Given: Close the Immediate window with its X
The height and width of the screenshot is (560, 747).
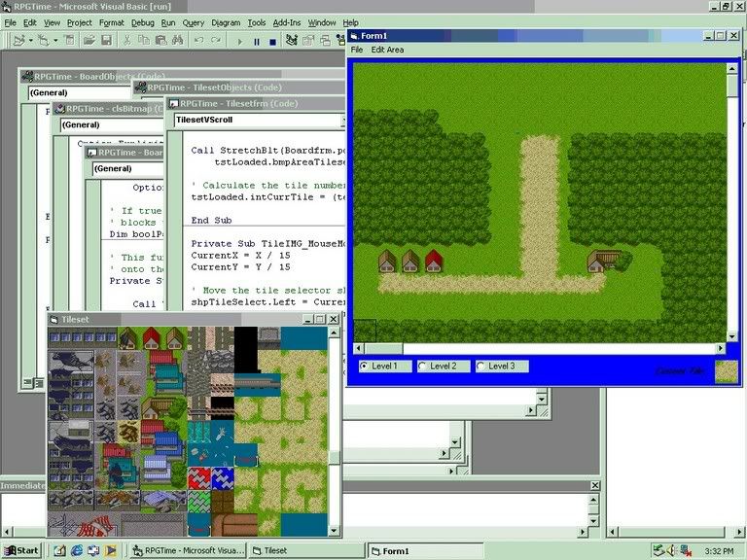Looking at the screenshot, I should (x=595, y=485).
